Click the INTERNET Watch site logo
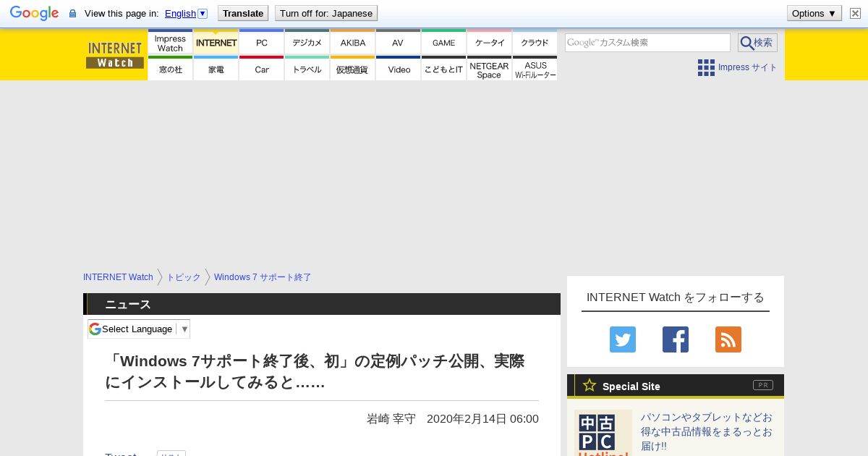Screen dimensions: 868x456 [x=115, y=55]
